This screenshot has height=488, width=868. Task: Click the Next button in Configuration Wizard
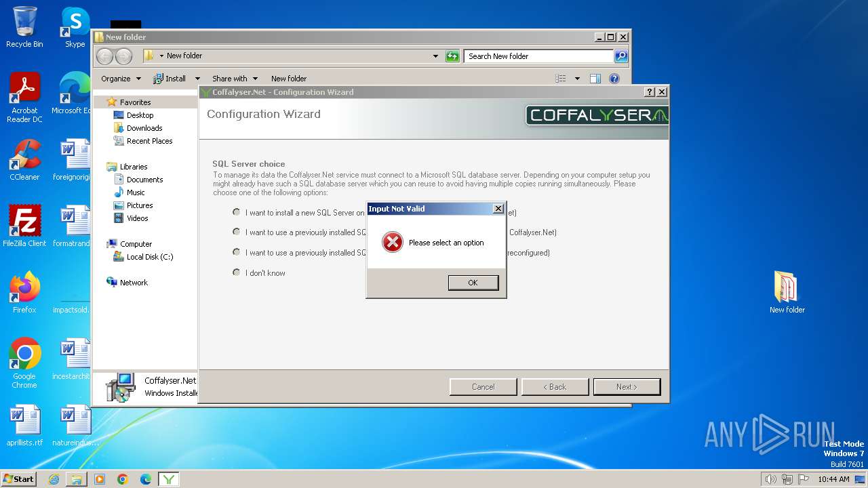point(627,387)
